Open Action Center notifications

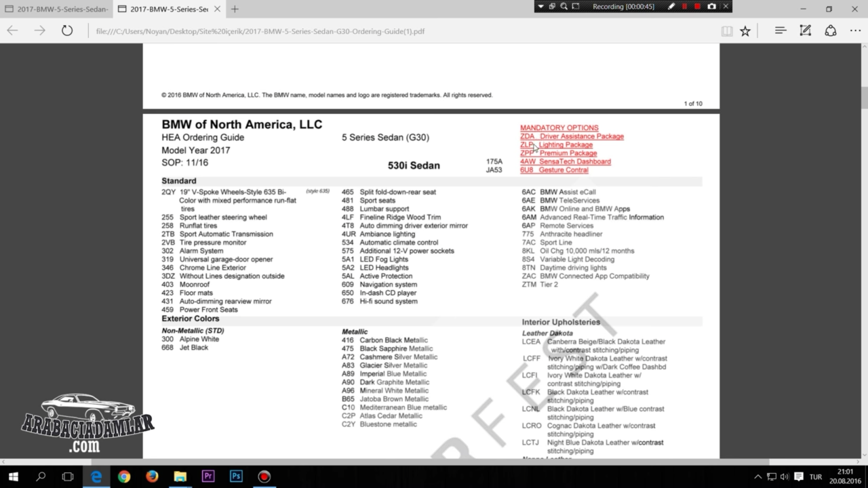click(x=798, y=476)
